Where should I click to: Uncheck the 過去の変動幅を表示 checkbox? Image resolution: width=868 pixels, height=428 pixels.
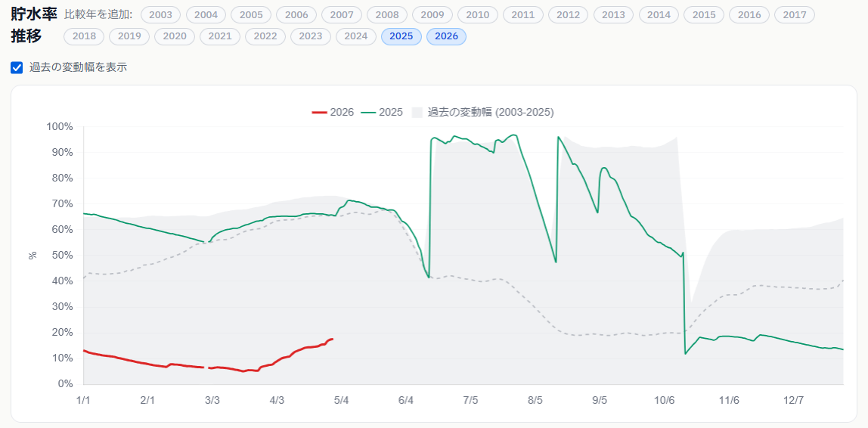pyautogui.click(x=17, y=67)
